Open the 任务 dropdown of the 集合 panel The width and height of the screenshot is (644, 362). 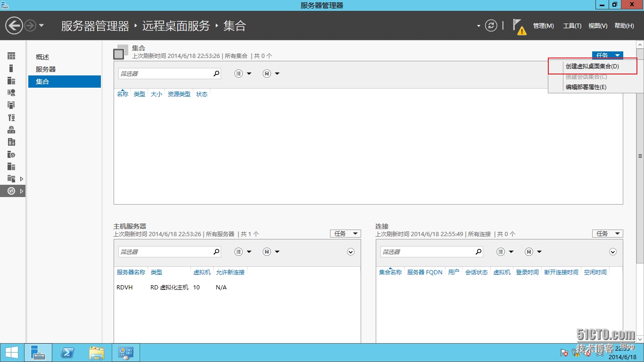click(x=608, y=55)
